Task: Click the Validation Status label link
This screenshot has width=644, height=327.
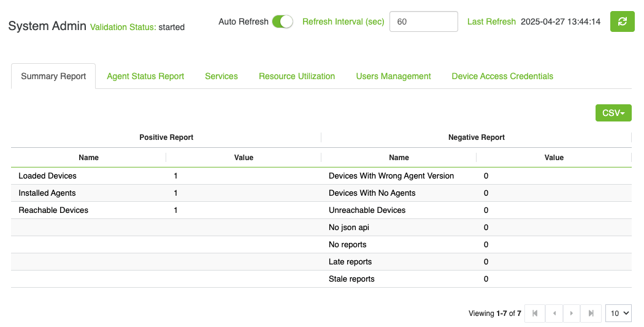Action: point(123,27)
